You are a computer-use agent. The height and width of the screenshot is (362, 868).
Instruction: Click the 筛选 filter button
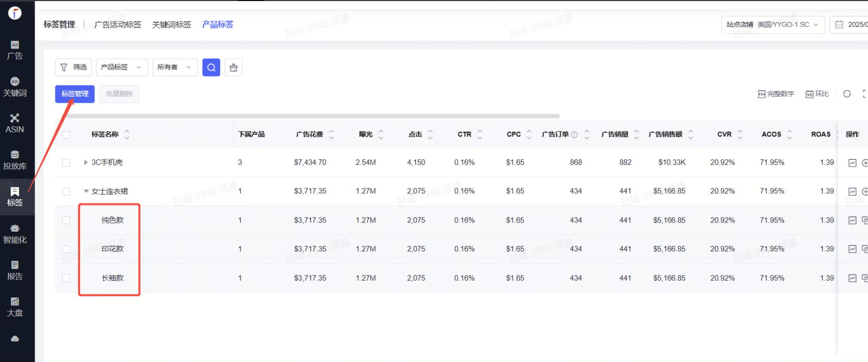click(x=73, y=67)
